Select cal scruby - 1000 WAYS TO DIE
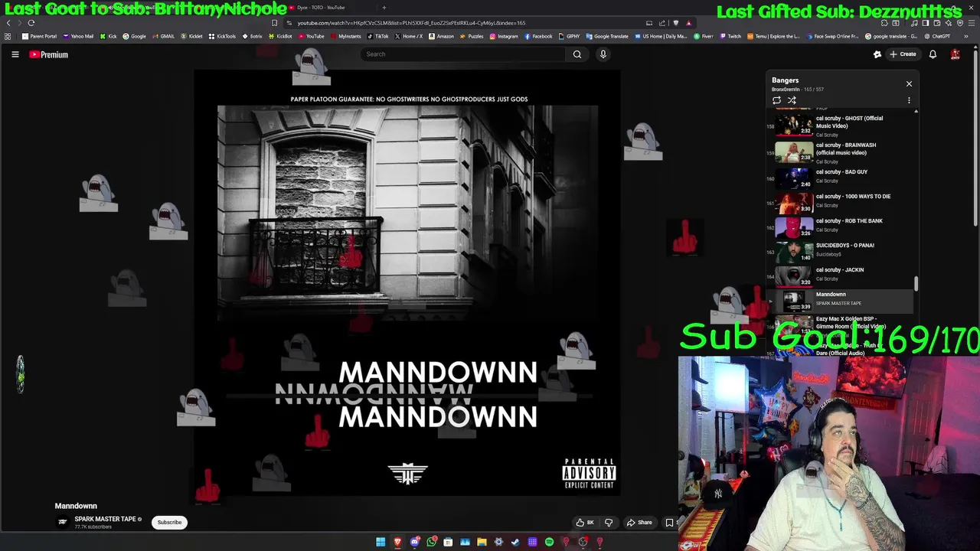The image size is (980, 551). pos(841,202)
